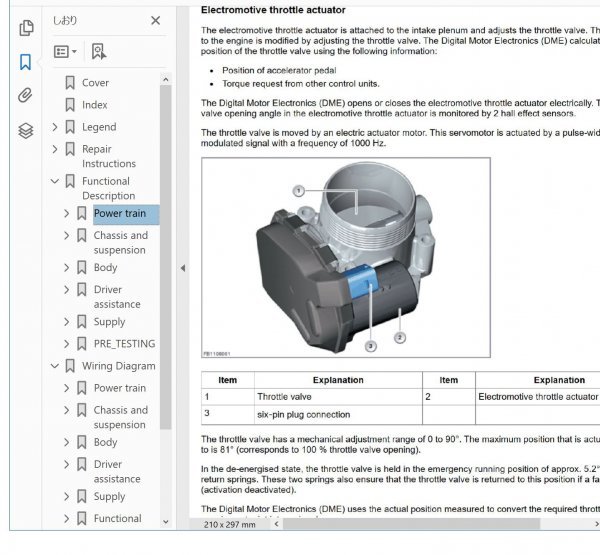Expand the Legend bookmark
Screen dimensions: 600x555
pos(55,127)
